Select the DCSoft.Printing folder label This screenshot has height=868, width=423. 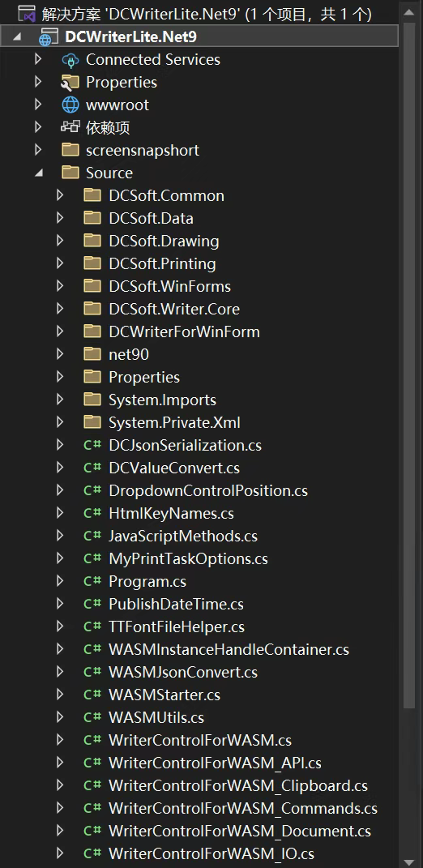[162, 263]
